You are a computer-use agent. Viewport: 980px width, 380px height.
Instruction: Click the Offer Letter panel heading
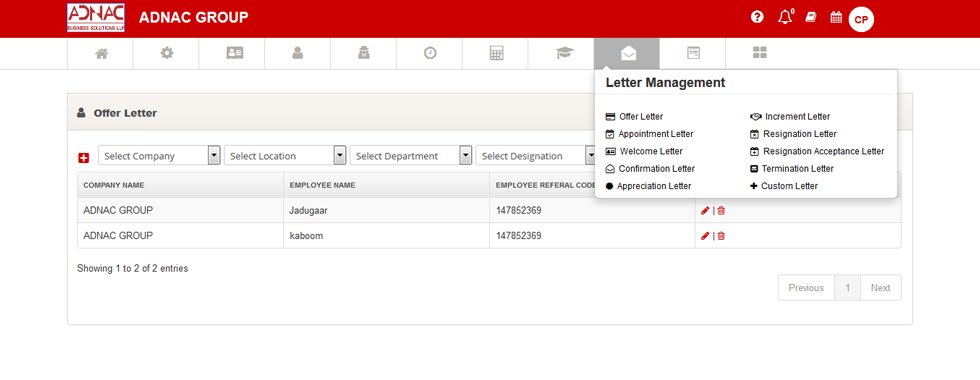pyautogui.click(x=125, y=113)
